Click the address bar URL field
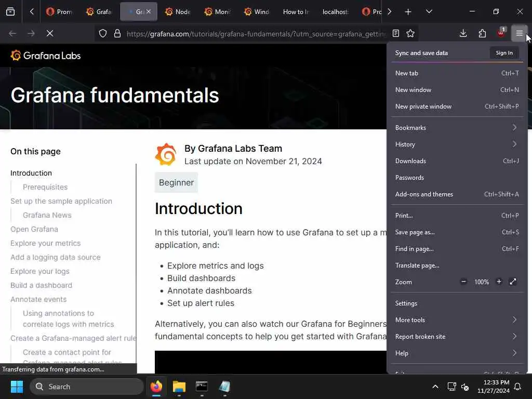This screenshot has height=399, width=532. tap(256, 34)
